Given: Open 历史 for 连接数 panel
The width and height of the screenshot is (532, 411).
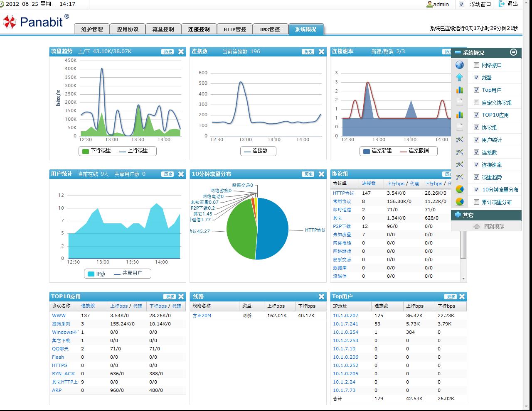Looking at the screenshot, I should (308, 52).
